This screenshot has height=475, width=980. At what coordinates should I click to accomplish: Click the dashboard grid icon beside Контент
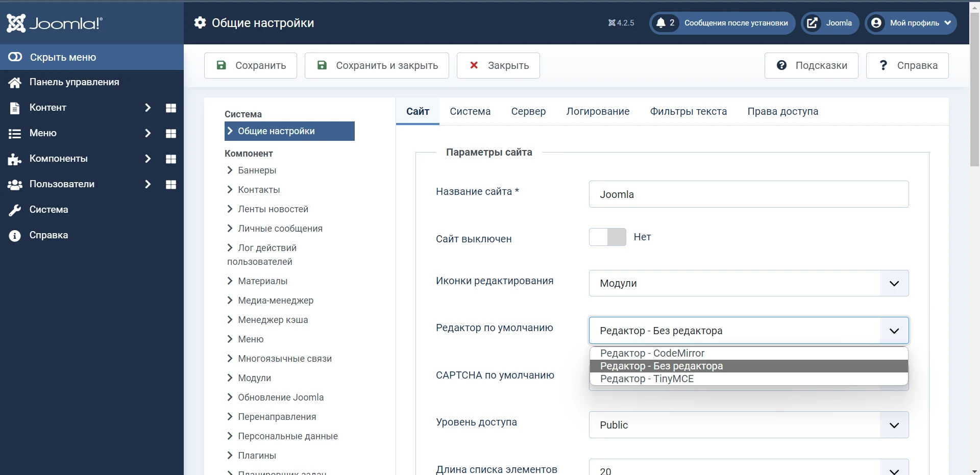click(171, 108)
